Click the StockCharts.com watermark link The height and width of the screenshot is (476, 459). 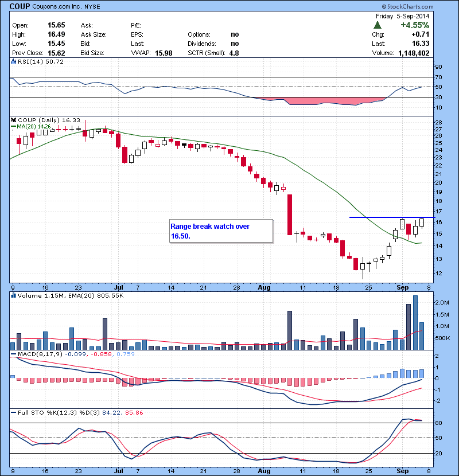(408, 6)
